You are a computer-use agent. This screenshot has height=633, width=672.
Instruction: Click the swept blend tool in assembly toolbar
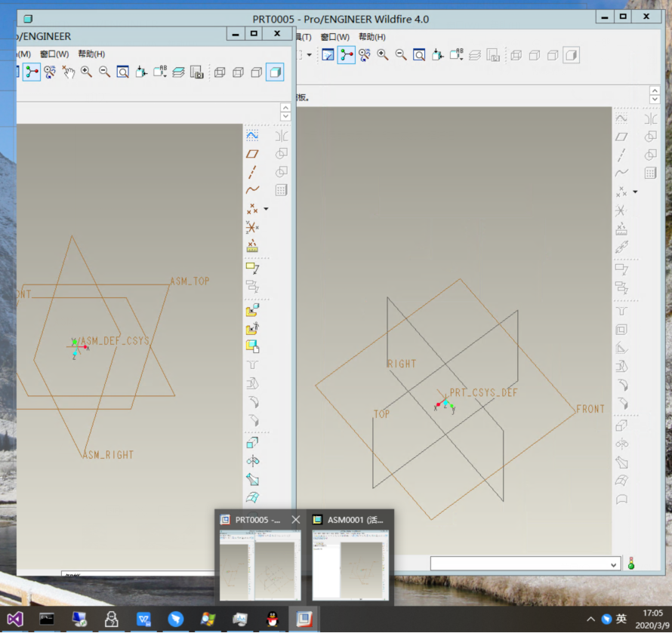[x=252, y=479]
